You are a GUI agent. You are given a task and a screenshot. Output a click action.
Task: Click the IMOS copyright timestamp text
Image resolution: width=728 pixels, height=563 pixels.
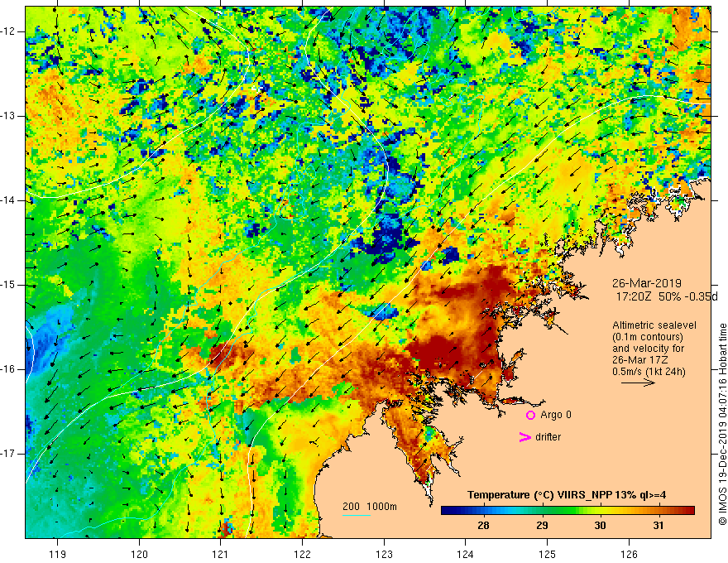click(722, 424)
